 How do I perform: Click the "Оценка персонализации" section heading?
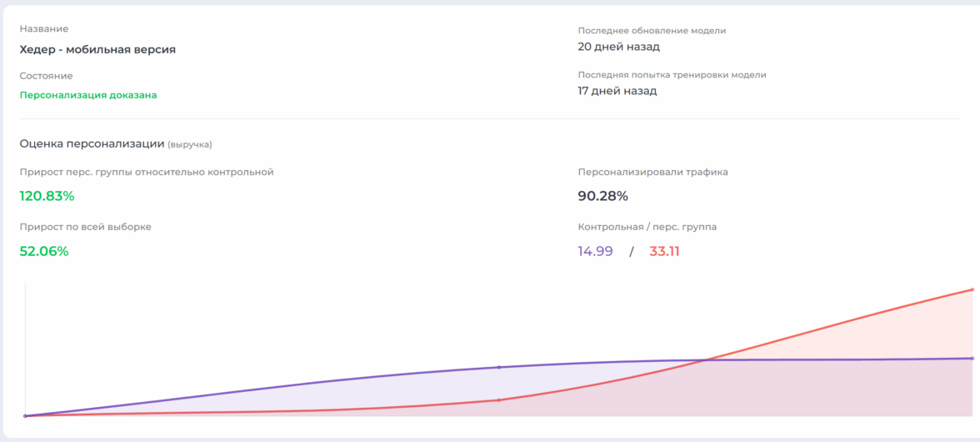[92, 143]
